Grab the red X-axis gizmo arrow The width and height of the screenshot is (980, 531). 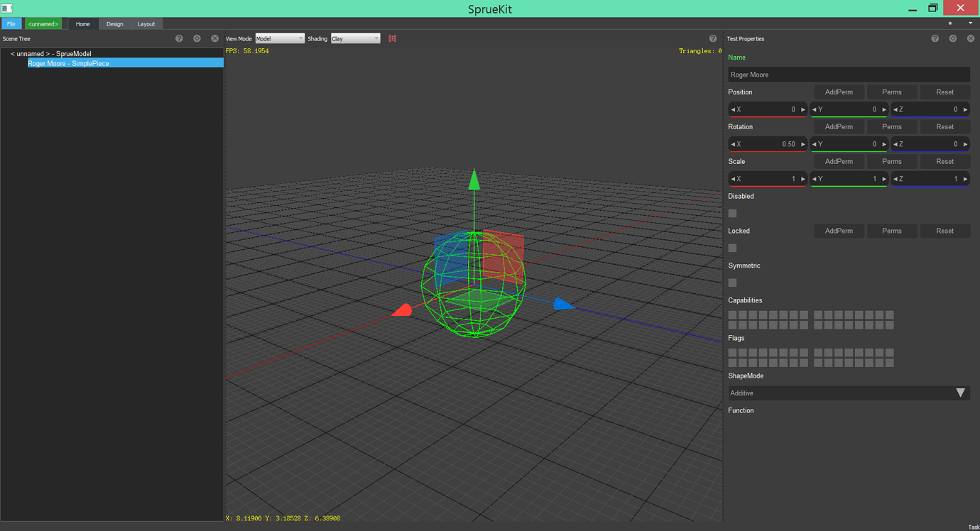pyautogui.click(x=402, y=310)
